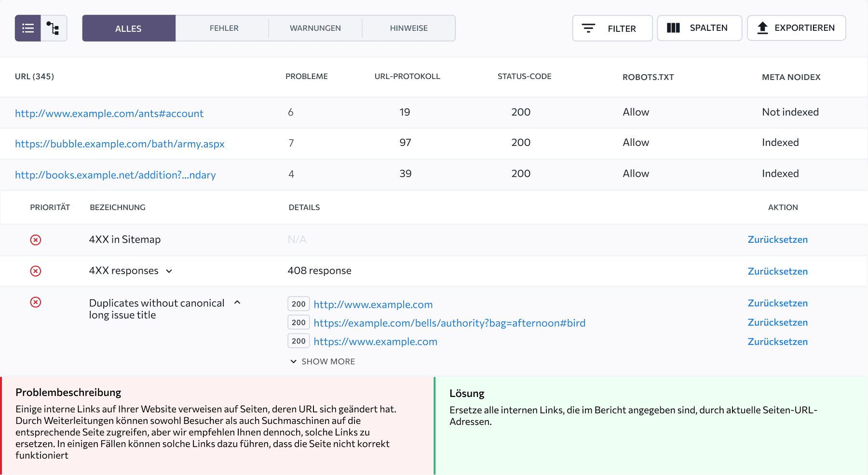Select the Warnungen tab
This screenshot has height=475, width=868.
[315, 28]
